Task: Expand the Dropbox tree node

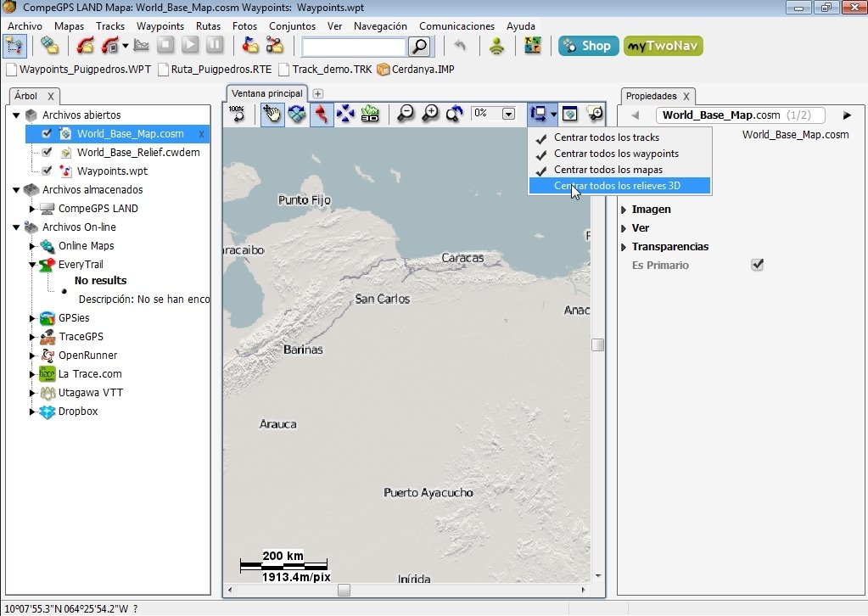Action: pyautogui.click(x=32, y=412)
